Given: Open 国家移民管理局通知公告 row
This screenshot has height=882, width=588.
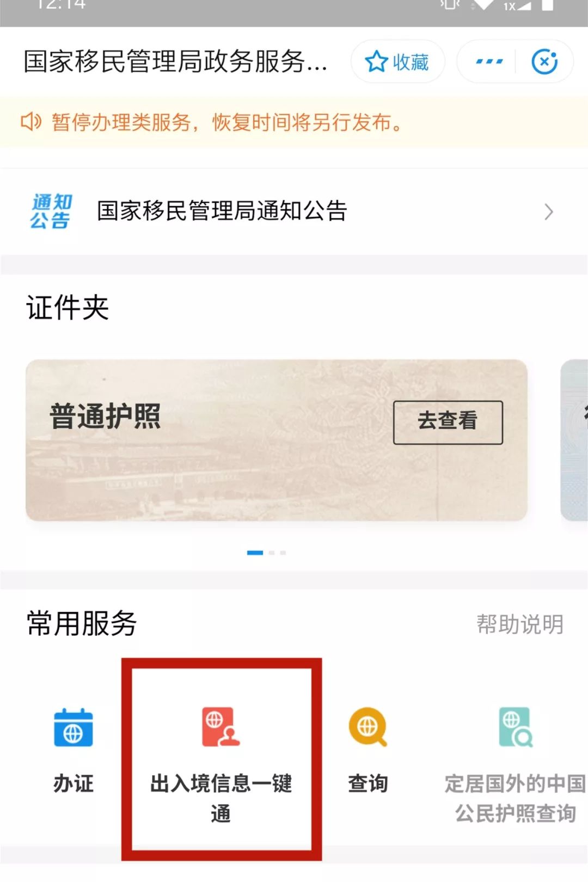Looking at the screenshot, I should 294,211.
